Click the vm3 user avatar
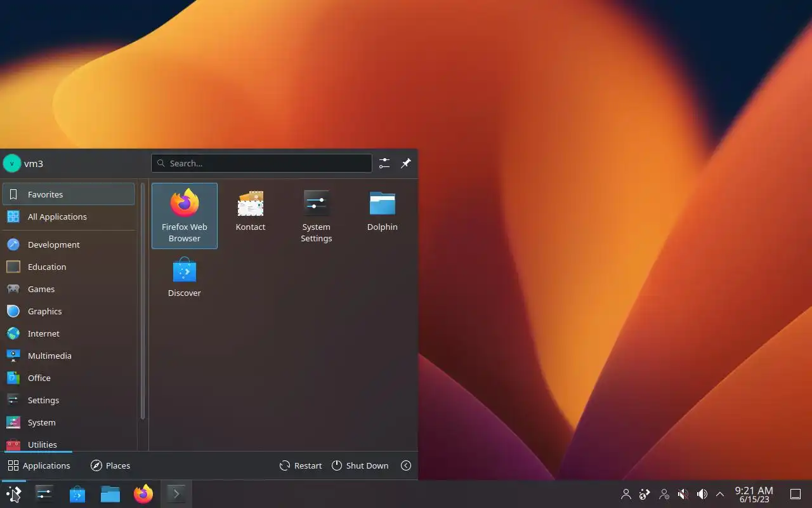The image size is (812, 508). 12,163
